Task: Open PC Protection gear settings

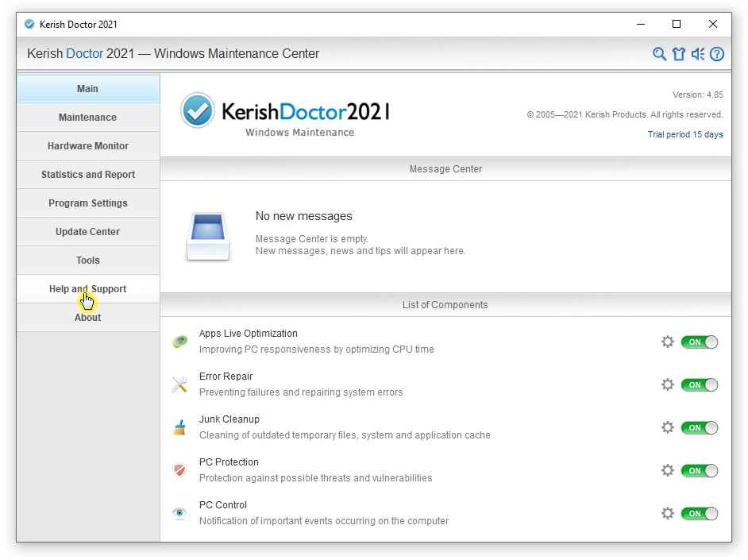Action: (668, 470)
